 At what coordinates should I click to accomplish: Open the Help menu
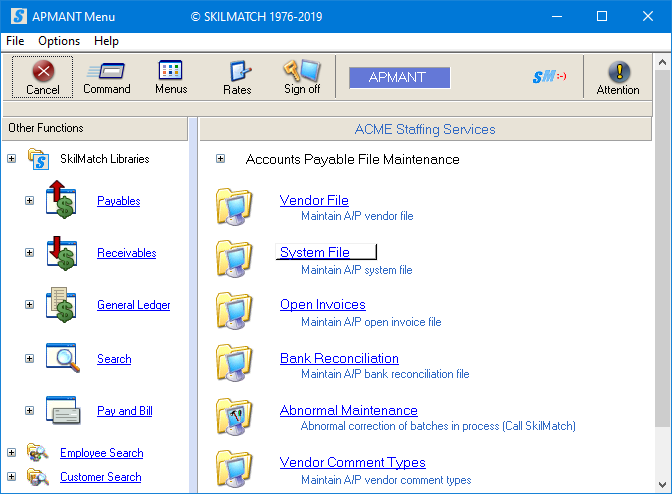[x=106, y=41]
